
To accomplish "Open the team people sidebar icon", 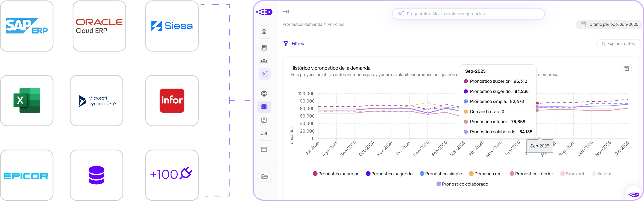I will click(264, 61).
